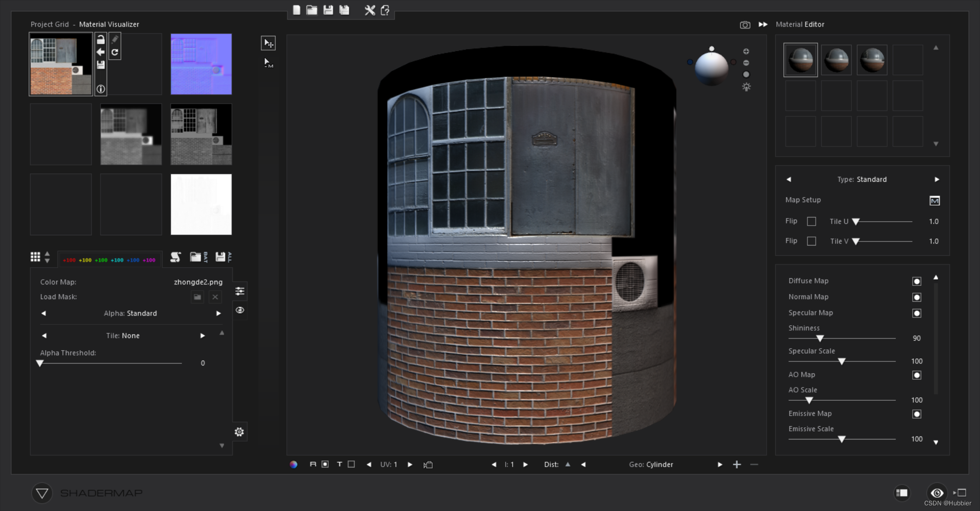The height and width of the screenshot is (511, 980).
Task: Select the normal map thumbnail
Action: click(201, 64)
